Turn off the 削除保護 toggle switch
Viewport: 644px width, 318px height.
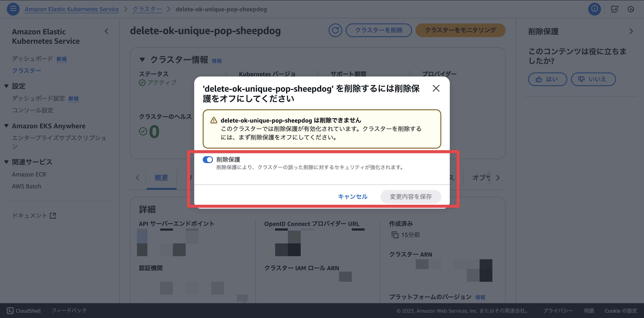[207, 160]
